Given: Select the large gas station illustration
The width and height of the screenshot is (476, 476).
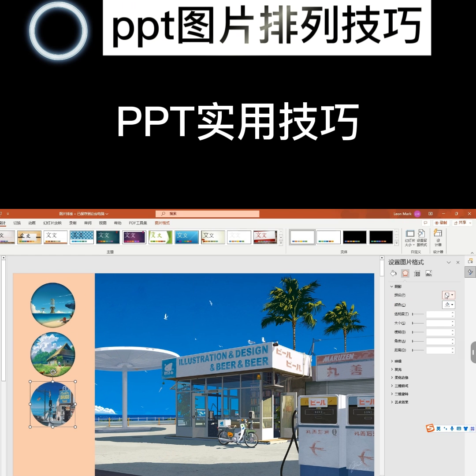Looking at the screenshot, I should coord(234,375).
